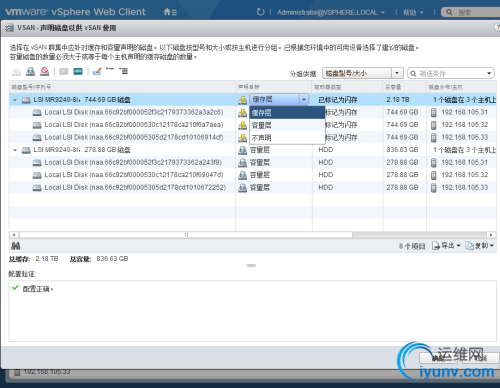Click the VSAN dialog title icon

(x=9, y=28)
